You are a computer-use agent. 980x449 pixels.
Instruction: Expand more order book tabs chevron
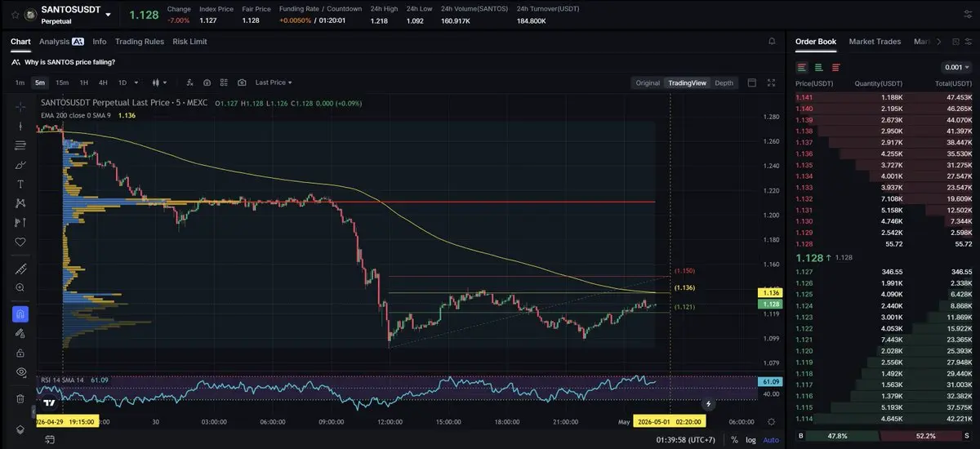[x=938, y=41]
